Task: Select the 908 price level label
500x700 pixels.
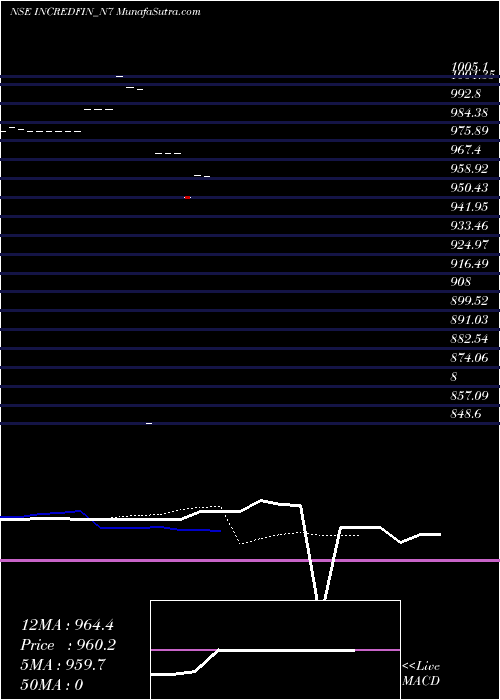Action: pos(461,283)
